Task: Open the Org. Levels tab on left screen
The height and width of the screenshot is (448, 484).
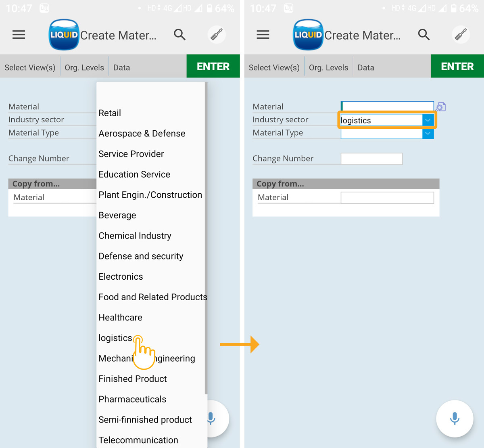Action: 84,67
